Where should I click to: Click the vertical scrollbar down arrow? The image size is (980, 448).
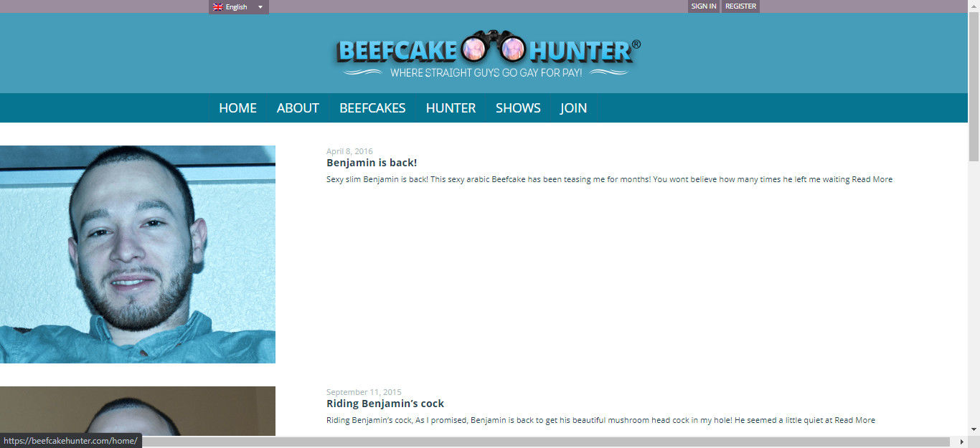pos(974,429)
